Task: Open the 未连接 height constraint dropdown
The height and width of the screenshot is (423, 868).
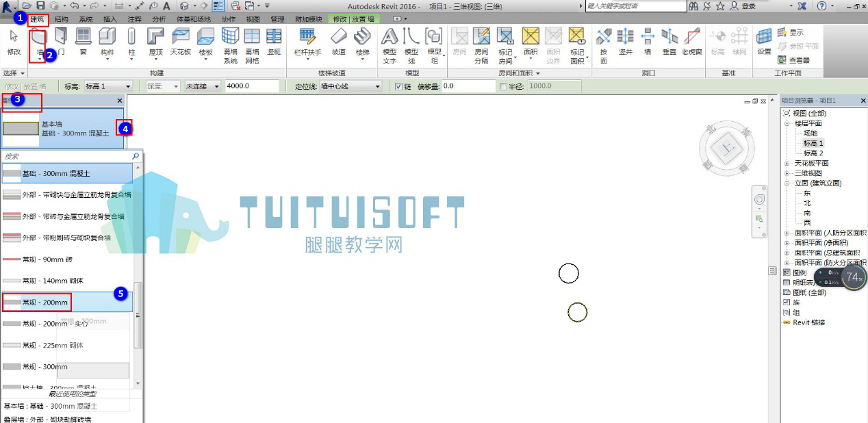Action: pos(203,86)
